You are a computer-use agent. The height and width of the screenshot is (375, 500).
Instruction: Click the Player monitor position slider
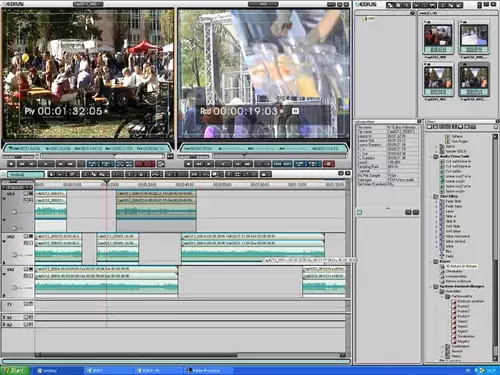pyautogui.click(x=103, y=156)
